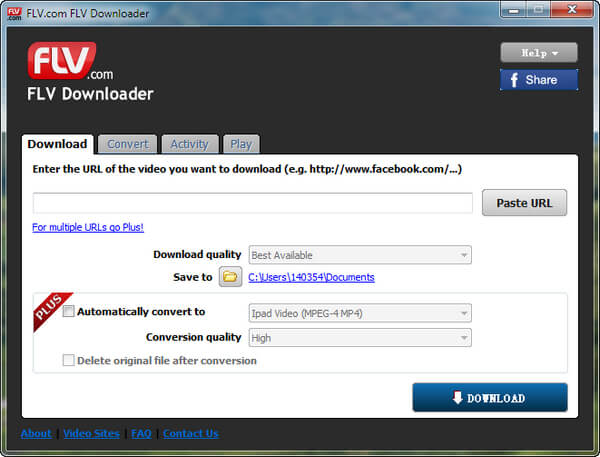Open the Contact Us link
The height and width of the screenshot is (457, 600).
tap(191, 434)
